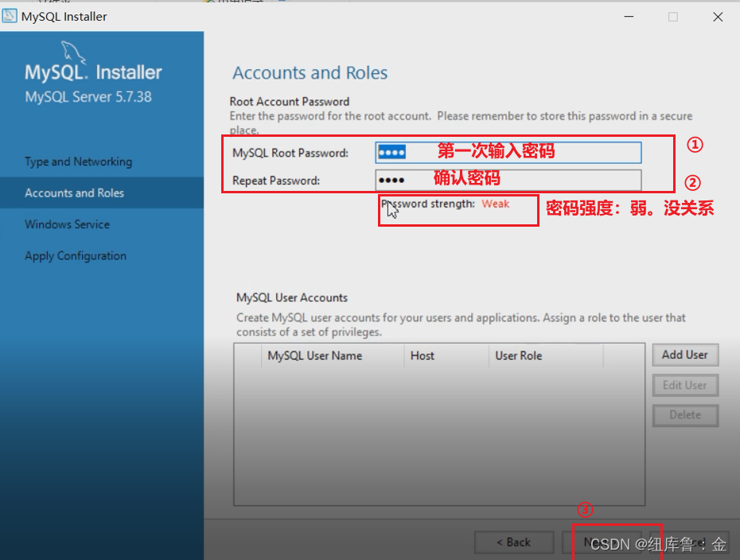Focus the MySQL Root Password field
The width and height of the screenshot is (740, 560).
click(508, 153)
